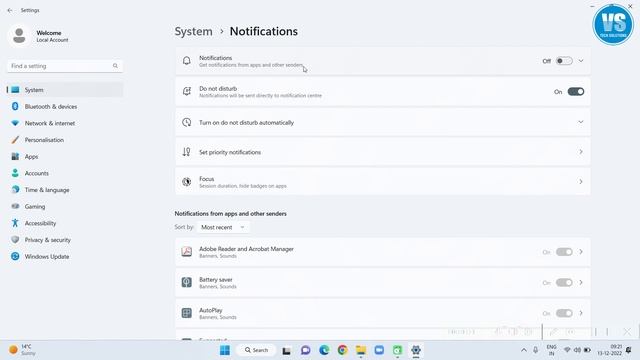Open the weather widget on taskbar
640x360 pixels.
pyautogui.click(x=23, y=350)
